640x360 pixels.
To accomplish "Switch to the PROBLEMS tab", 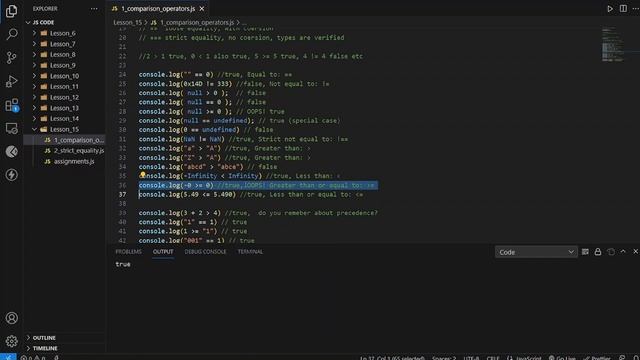I will 128,252.
